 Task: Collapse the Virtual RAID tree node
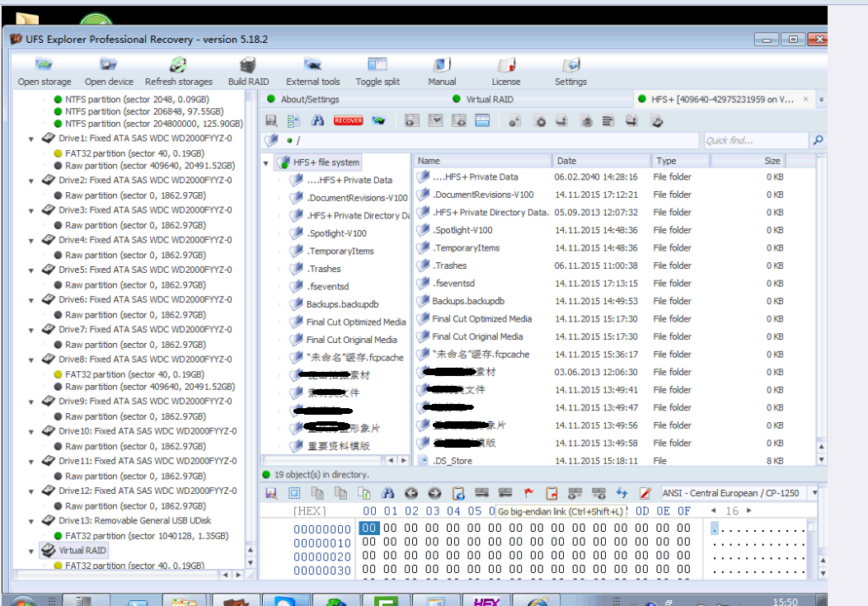pyautogui.click(x=31, y=551)
